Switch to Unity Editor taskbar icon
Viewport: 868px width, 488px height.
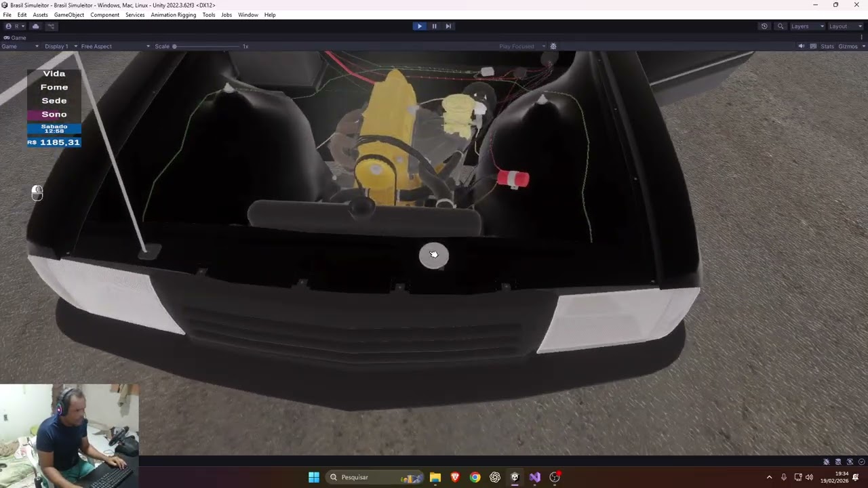pyautogui.click(x=515, y=477)
